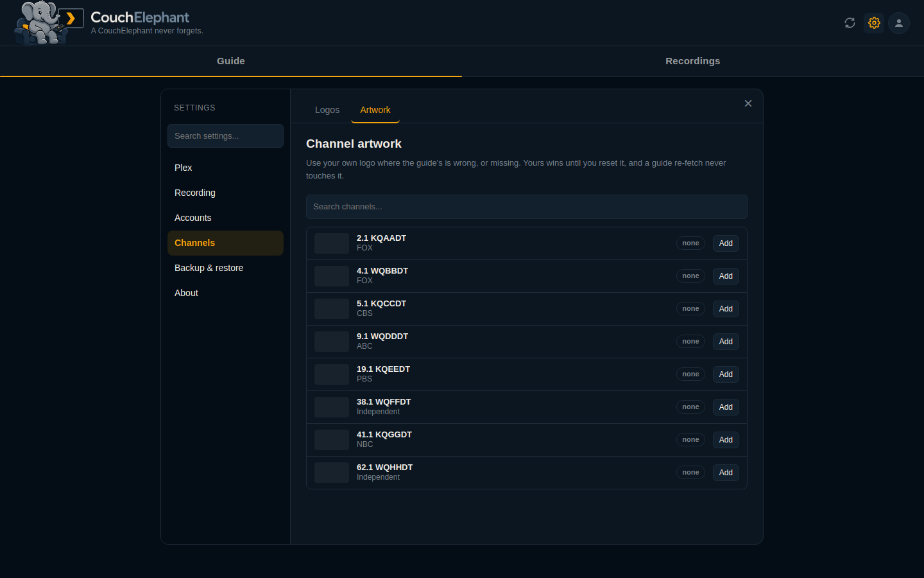The height and width of the screenshot is (578, 924).
Task: Add artwork for 38.1 WQFFDT
Action: click(x=726, y=407)
